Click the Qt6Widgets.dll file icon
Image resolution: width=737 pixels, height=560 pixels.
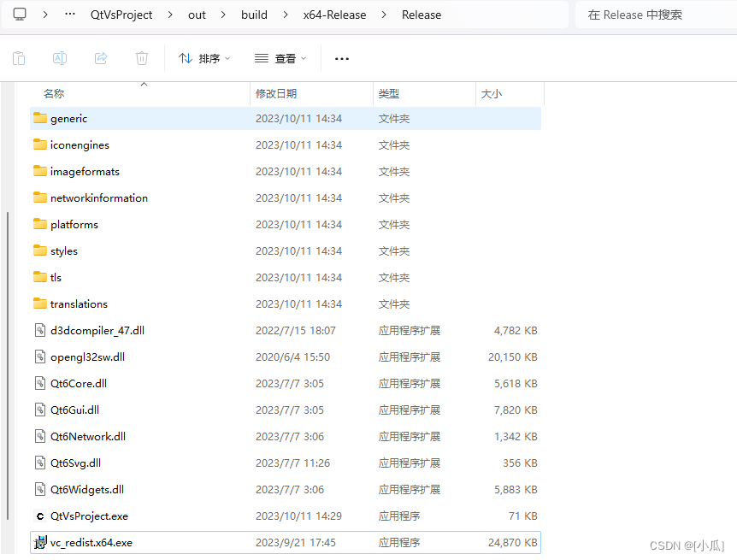pyautogui.click(x=40, y=489)
